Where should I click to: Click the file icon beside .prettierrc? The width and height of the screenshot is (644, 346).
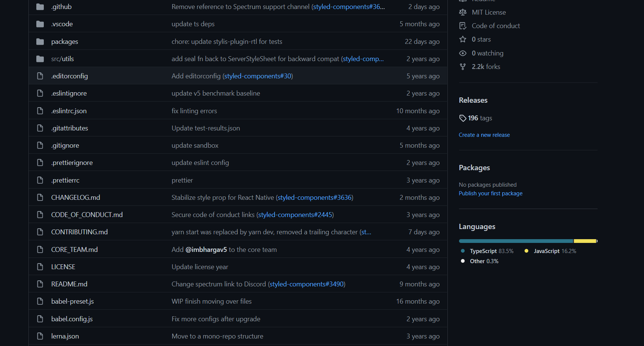(x=40, y=180)
